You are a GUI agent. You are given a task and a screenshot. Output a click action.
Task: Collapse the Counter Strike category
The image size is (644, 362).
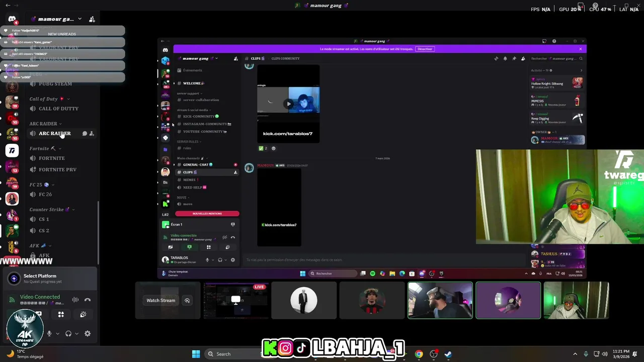click(x=52, y=210)
